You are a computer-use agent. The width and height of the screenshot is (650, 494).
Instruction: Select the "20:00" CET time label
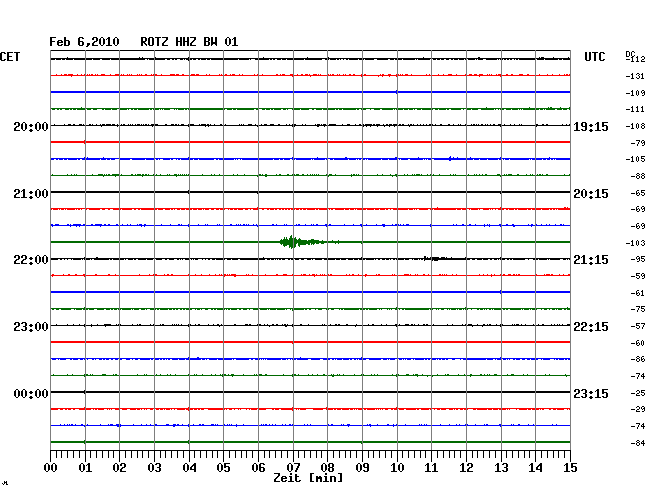31,126
